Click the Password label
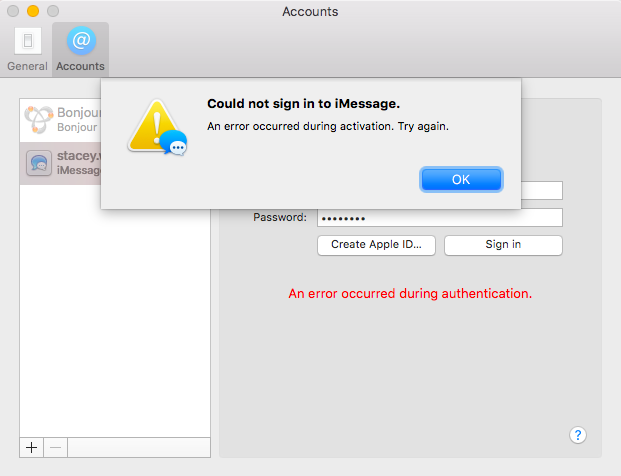 point(280,217)
